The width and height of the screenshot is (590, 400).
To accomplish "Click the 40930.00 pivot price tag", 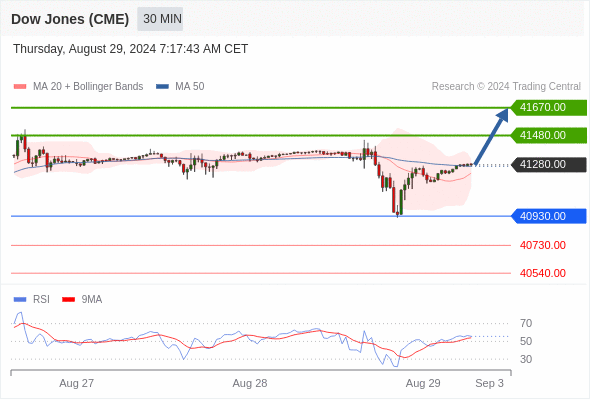I will point(549,216).
